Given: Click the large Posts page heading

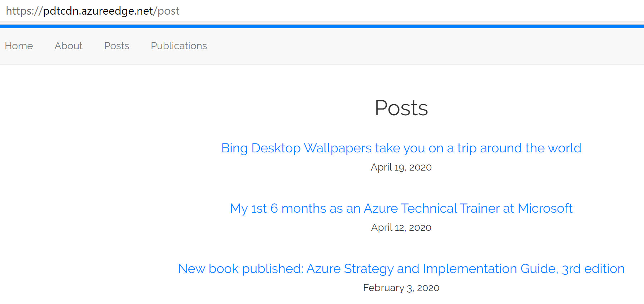Looking at the screenshot, I should (x=401, y=108).
